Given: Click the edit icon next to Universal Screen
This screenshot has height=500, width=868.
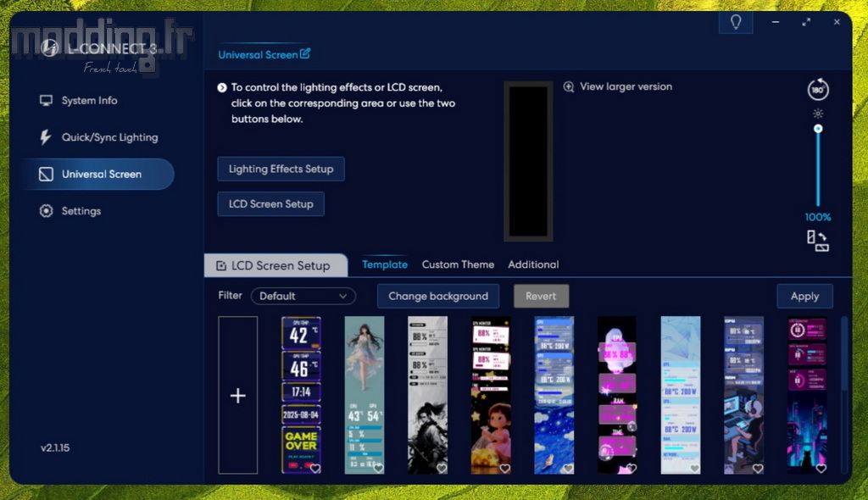Looking at the screenshot, I should (x=305, y=54).
